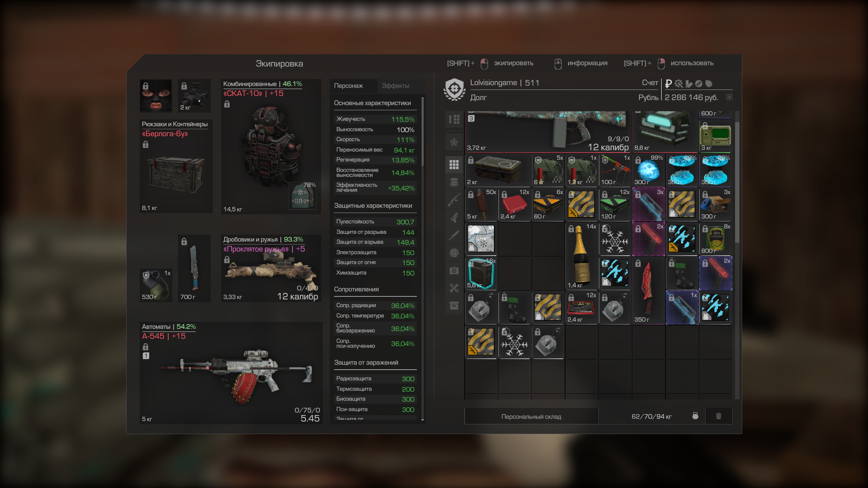Select the 16x glowing canister 5,6 кг
Viewport: 868px width, 488px height.
(x=481, y=273)
